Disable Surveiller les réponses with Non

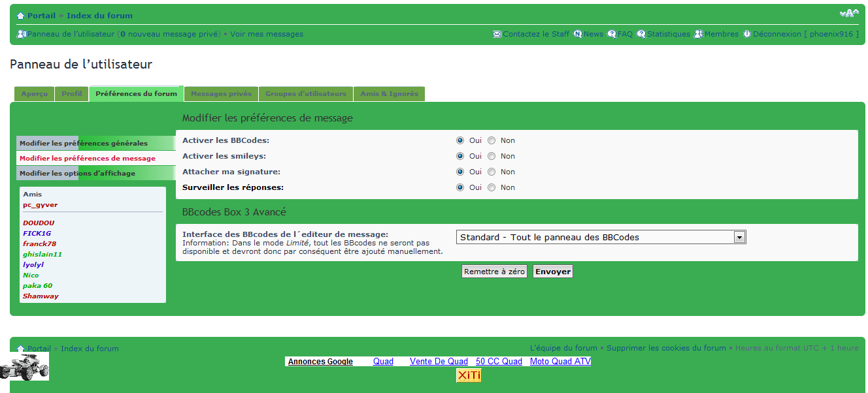click(x=492, y=187)
